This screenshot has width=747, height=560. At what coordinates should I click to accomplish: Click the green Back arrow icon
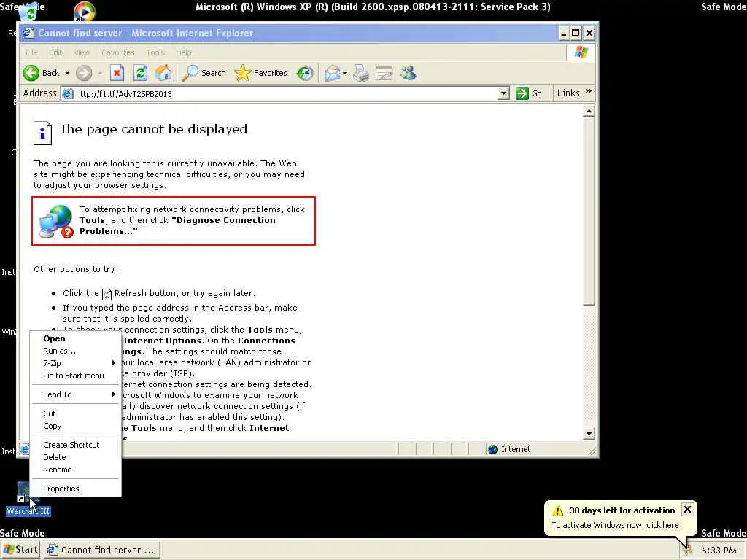pos(31,73)
